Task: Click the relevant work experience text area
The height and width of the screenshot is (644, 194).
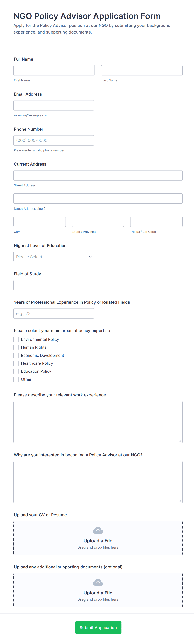Action: coord(98,422)
